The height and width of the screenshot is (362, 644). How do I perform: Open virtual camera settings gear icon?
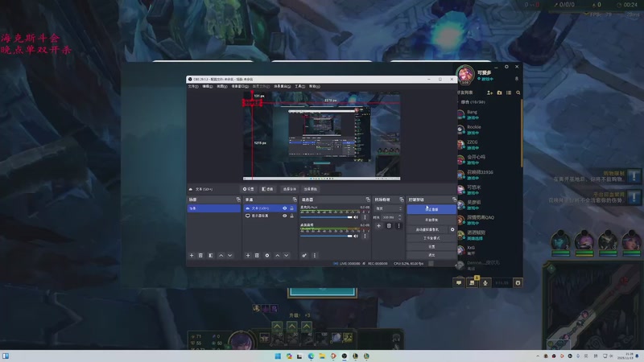452,229
